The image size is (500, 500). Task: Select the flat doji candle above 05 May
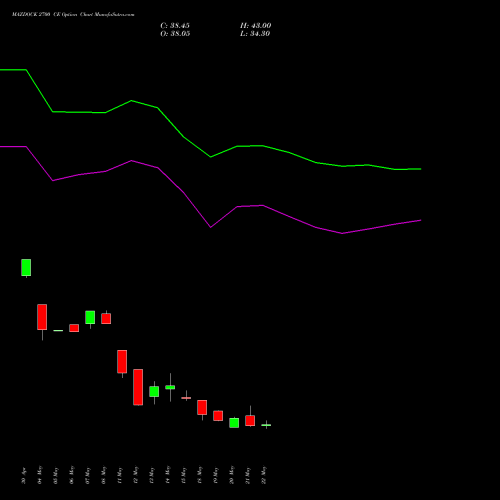pos(58,330)
